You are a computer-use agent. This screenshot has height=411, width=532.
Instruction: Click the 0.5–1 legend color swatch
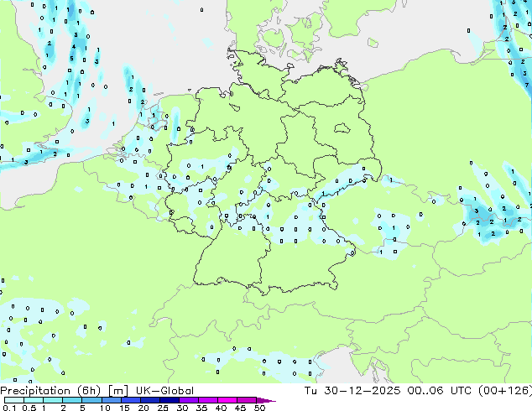pos(34,400)
